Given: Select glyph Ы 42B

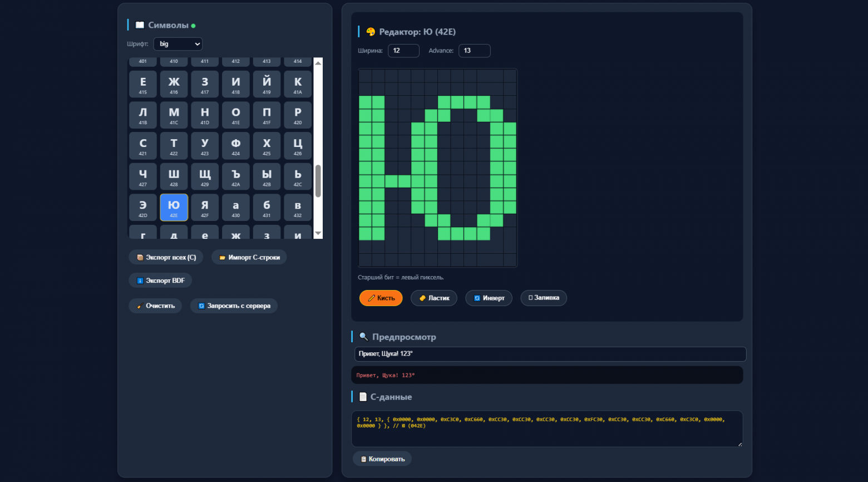Looking at the screenshot, I should [x=267, y=177].
